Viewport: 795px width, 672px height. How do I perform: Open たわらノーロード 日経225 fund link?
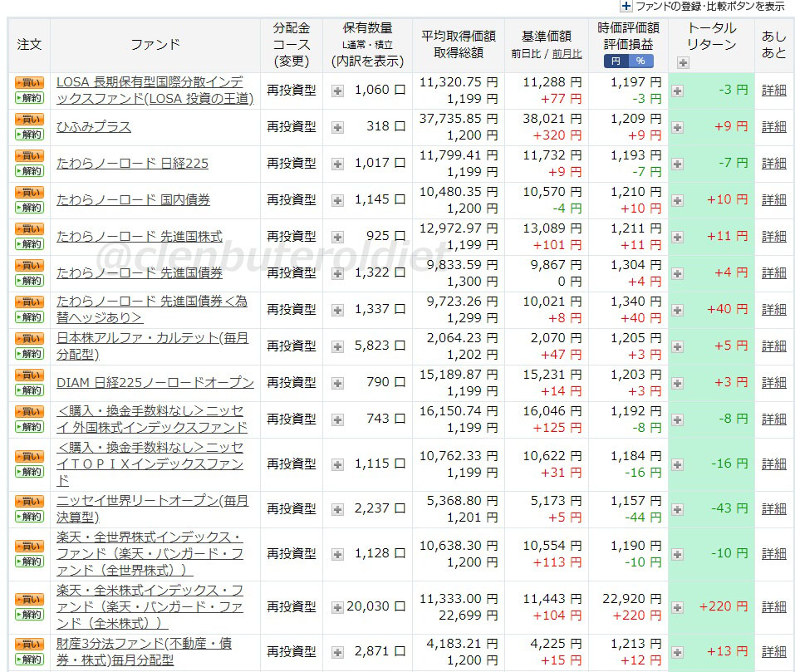(x=132, y=163)
